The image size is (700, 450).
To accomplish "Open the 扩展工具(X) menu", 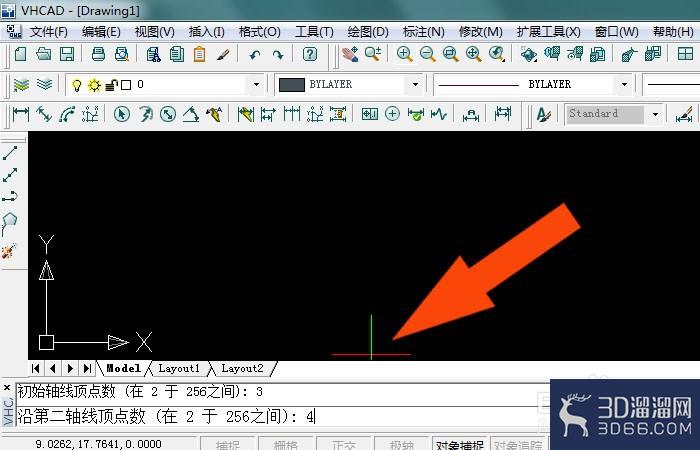I will click(x=549, y=32).
